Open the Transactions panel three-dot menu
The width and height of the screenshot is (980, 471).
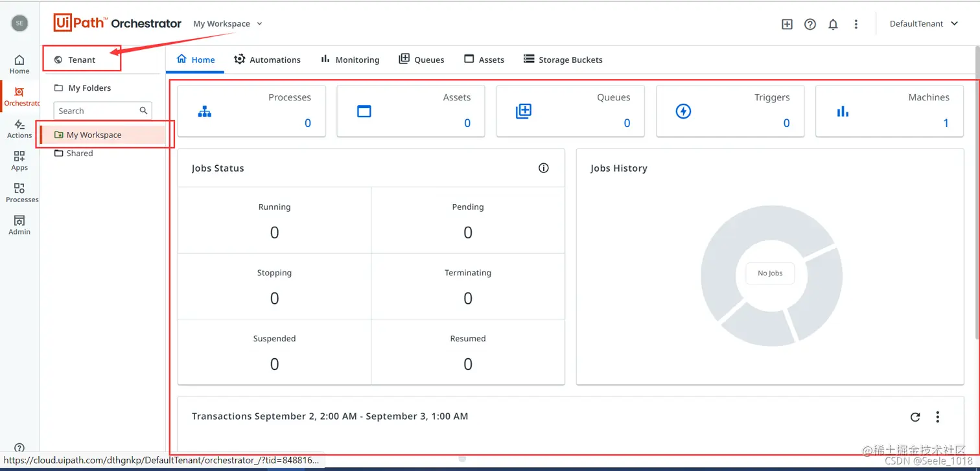tap(938, 417)
